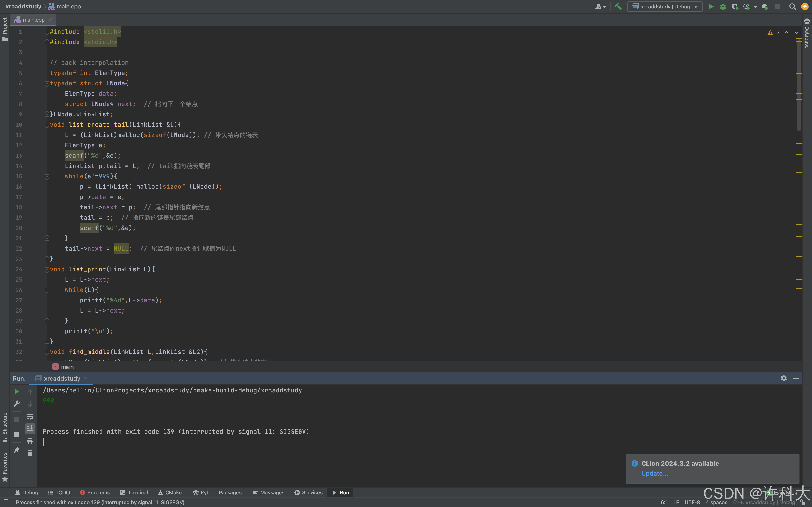Jump to next highlighted warning arrow
Image resolution: width=812 pixels, height=507 pixels.
796,33
